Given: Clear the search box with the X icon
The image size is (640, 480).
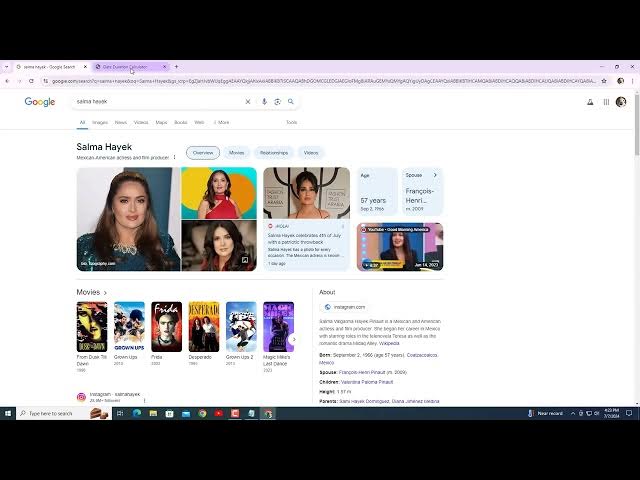Looking at the screenshot, I should tap(248, 102).
